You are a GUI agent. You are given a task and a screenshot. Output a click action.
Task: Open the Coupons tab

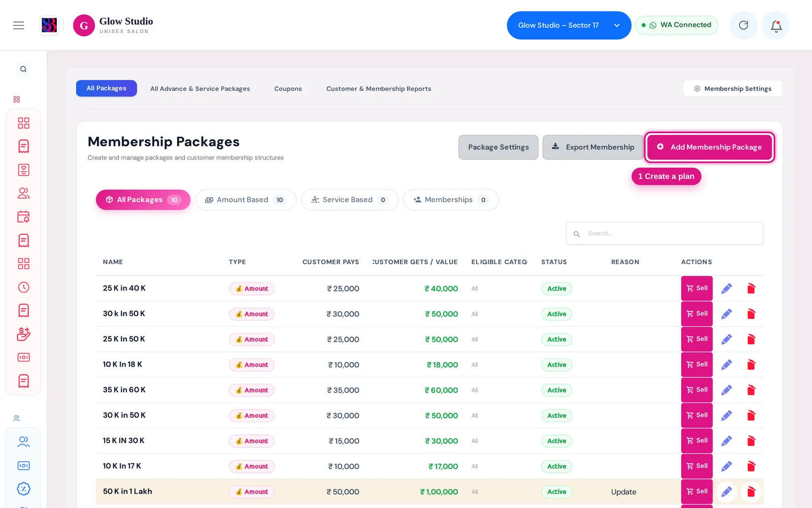[x=288, y=89]
